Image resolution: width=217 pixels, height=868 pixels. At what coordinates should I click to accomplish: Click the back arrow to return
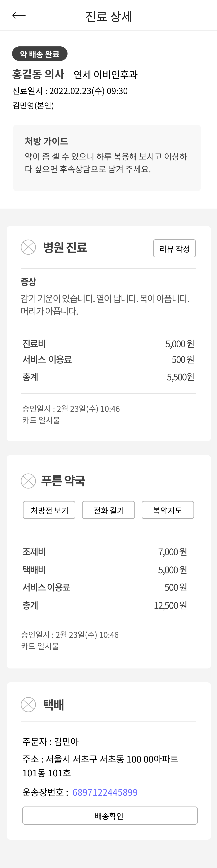19,15
